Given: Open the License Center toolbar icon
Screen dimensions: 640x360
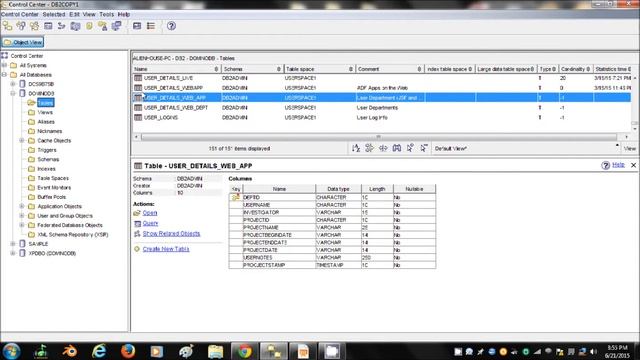Looking at the screenshot, I should [102, 26].
